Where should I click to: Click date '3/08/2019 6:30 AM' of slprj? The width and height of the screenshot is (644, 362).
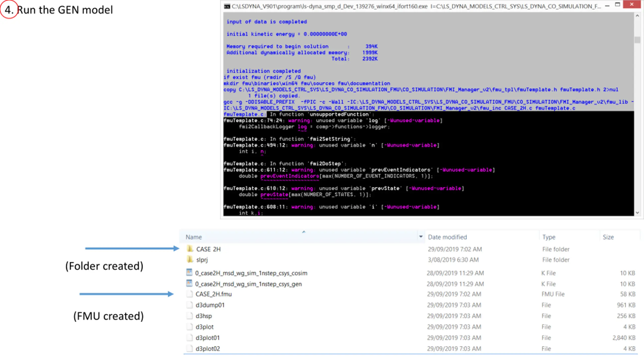coord(453,260)
